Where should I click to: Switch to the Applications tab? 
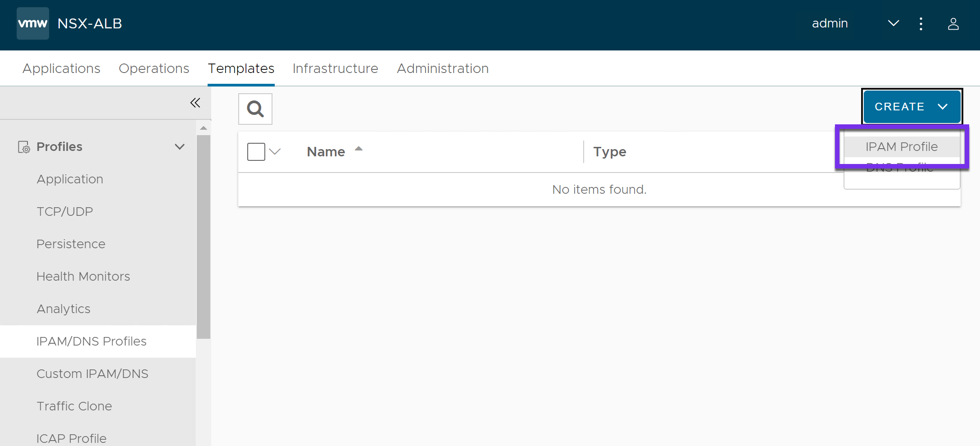click(61, 68)
